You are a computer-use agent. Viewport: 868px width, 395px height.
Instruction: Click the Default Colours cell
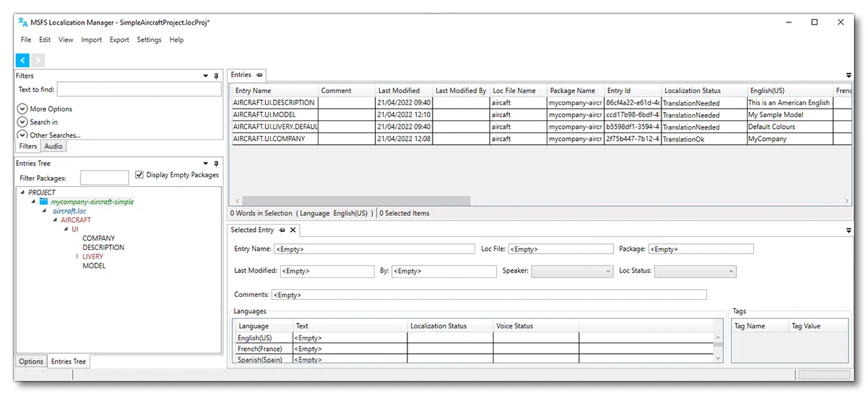[790, 127]
